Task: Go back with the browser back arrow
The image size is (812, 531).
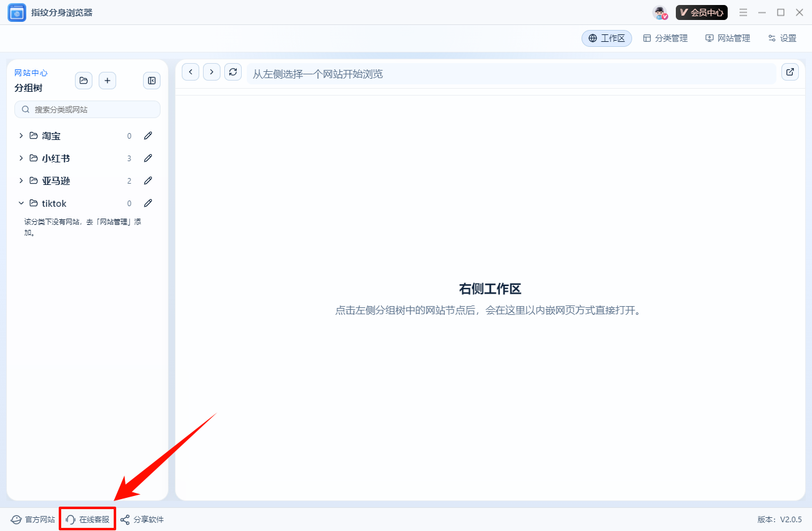Action: (x=191, y=72)
